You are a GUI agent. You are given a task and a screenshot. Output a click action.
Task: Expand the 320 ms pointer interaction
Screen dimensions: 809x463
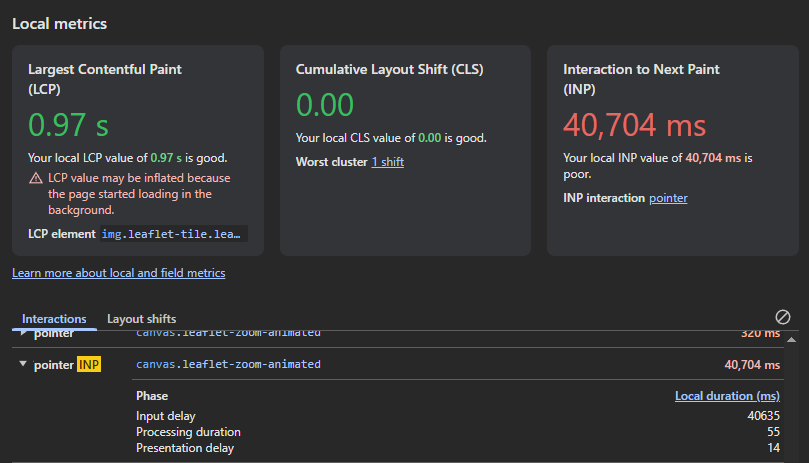point(23,334)
